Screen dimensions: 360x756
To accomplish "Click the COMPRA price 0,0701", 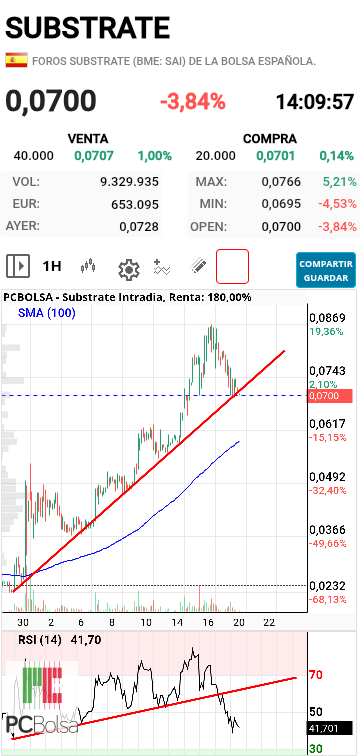I will 276,156.
